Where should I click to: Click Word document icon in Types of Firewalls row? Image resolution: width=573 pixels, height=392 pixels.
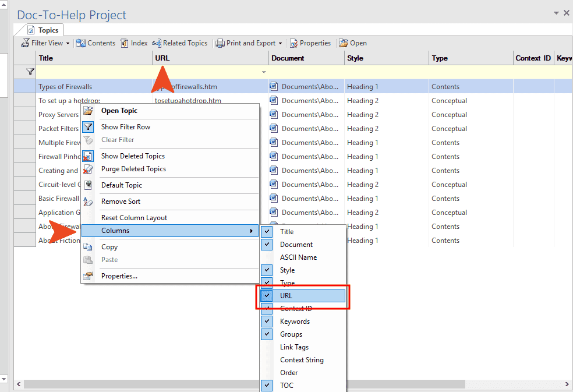(x=274, y=86)
